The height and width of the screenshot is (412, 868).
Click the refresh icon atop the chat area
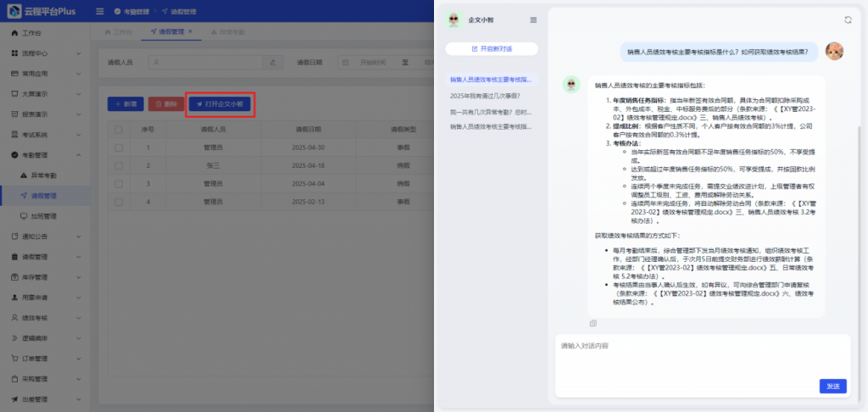point(848,20)
